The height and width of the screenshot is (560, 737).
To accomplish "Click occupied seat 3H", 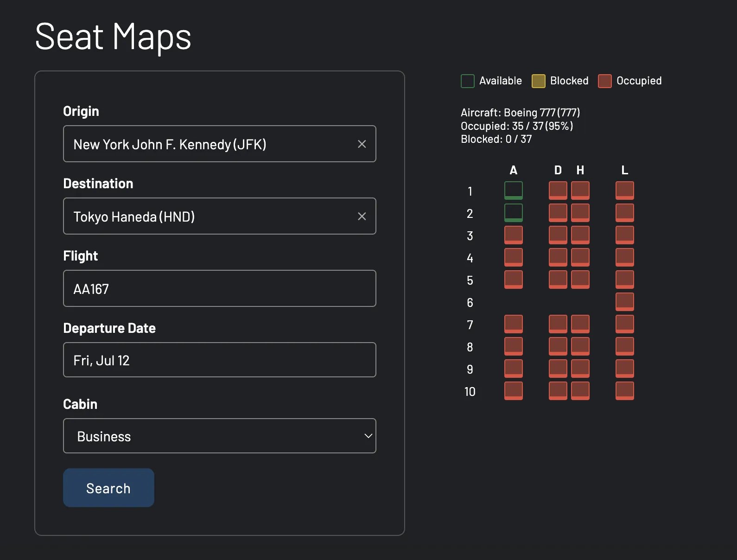I will click(580, 235).
